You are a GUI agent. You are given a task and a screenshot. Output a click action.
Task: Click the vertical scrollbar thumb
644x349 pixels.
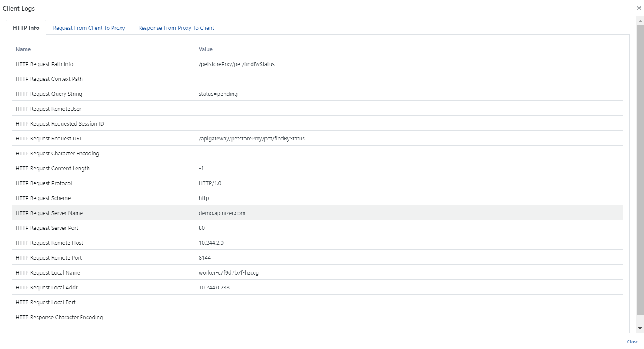pos(640,170)
